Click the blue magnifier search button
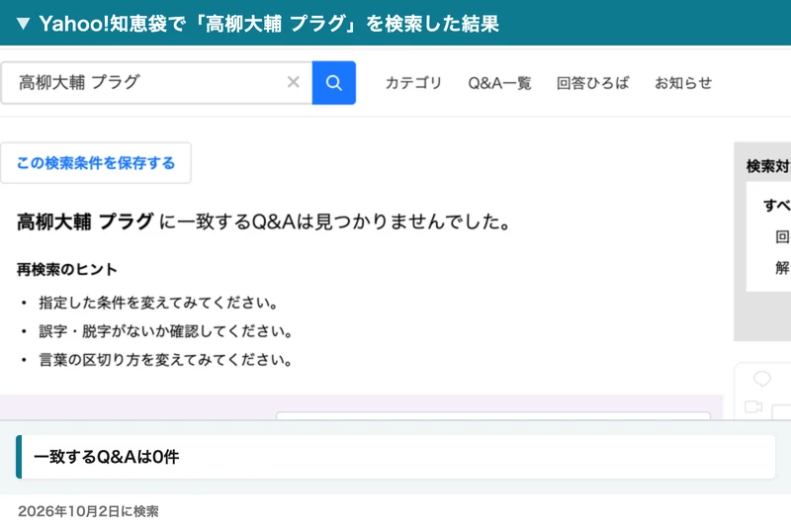Image resolution: width=791 pixels, height=532 pixels. coord(334,83)
